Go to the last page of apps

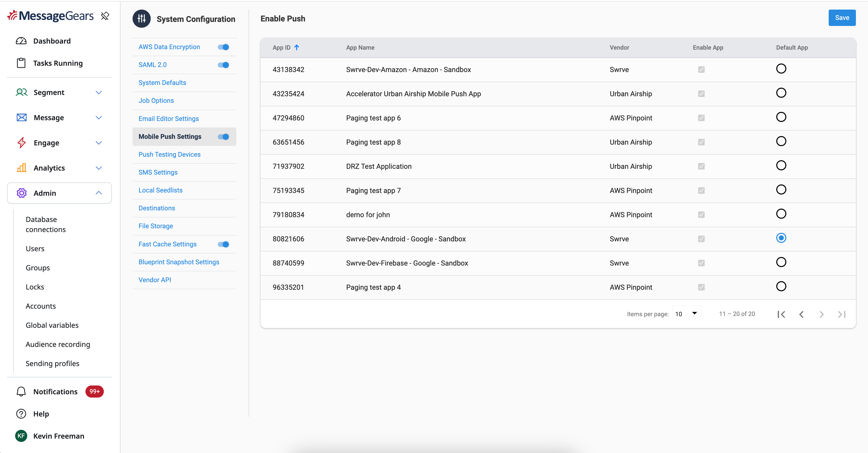click(x=842, y=314)
